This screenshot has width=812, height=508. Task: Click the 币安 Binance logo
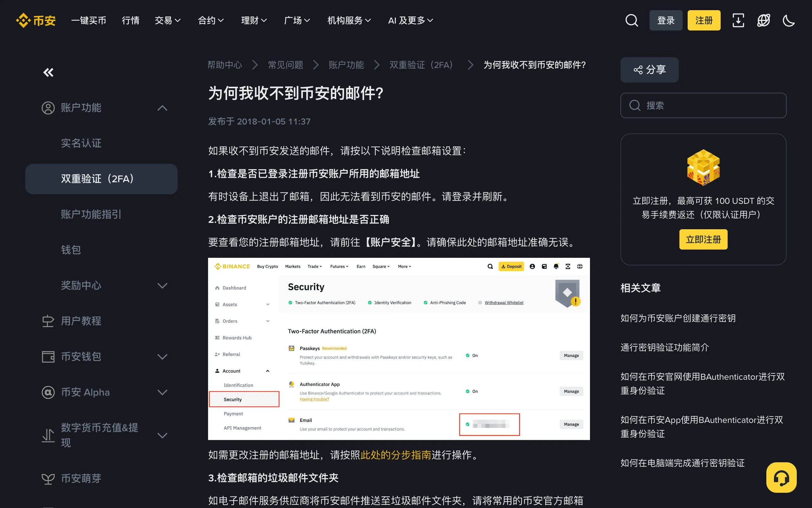[x=36, y=21]
